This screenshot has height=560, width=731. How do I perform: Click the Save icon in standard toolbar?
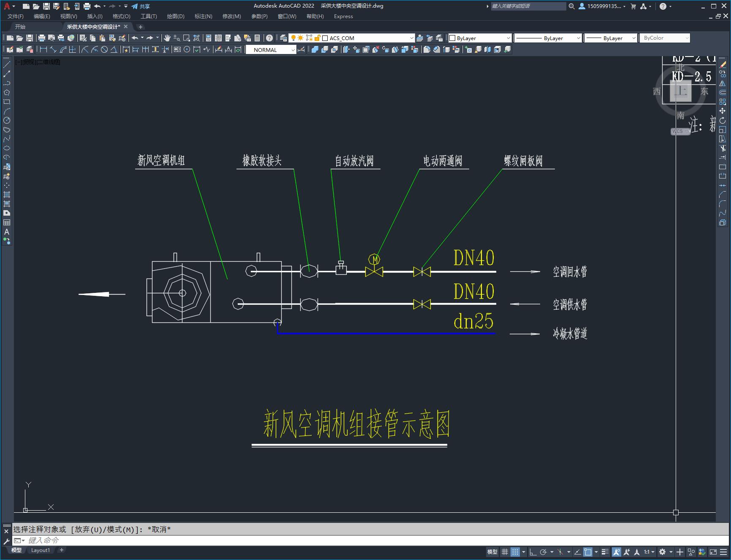click(29, 38)
